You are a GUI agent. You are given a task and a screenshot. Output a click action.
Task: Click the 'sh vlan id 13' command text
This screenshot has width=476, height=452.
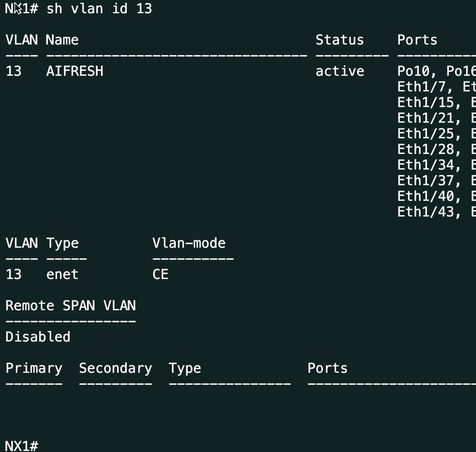tap(99, 8)
